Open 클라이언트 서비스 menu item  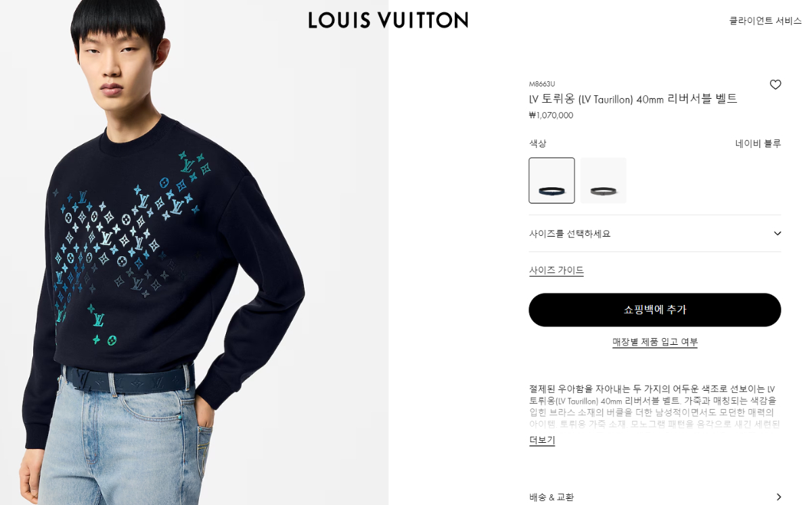click(765, 21)
